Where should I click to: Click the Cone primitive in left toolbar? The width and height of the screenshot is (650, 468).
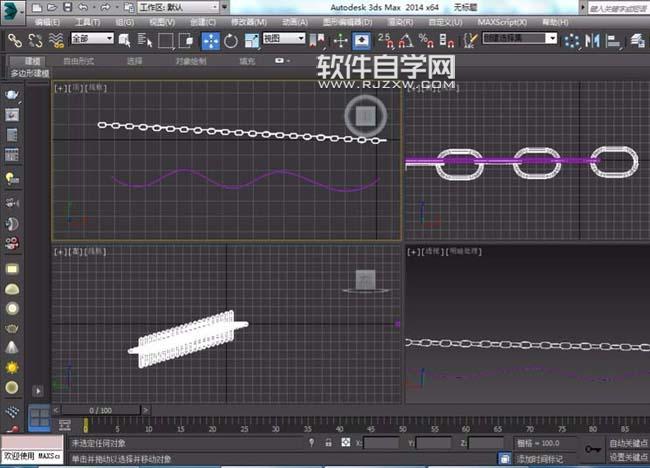tap(12, 347)
